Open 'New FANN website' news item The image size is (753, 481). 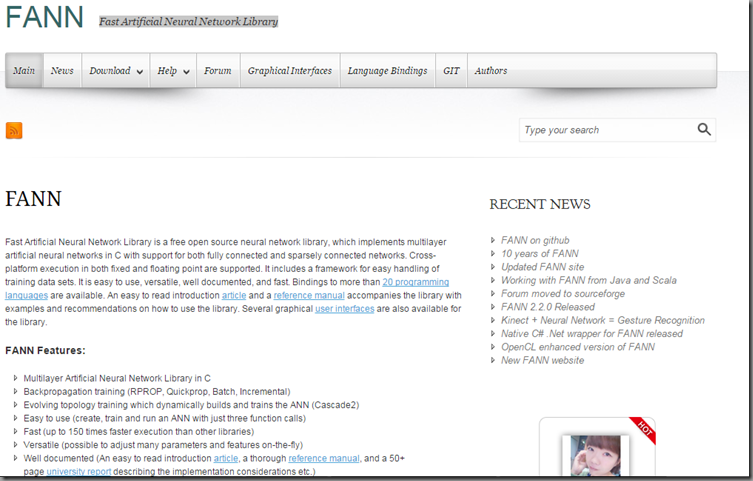tap(543, 361)
